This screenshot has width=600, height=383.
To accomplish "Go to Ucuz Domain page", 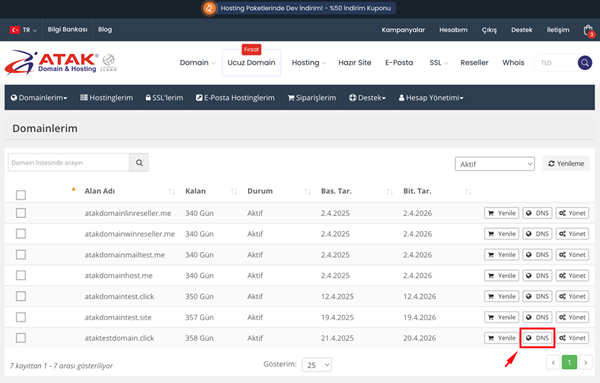I will point(251,62).
